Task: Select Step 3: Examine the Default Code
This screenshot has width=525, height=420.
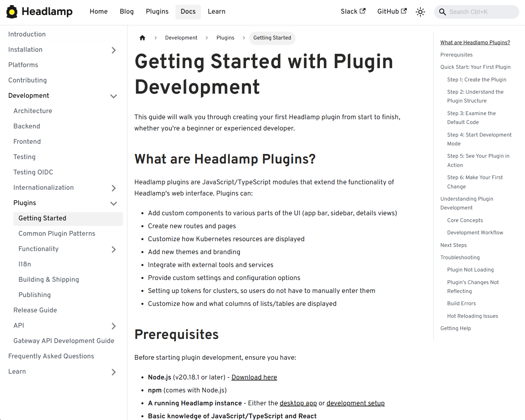Action: [x=472, y=118]
